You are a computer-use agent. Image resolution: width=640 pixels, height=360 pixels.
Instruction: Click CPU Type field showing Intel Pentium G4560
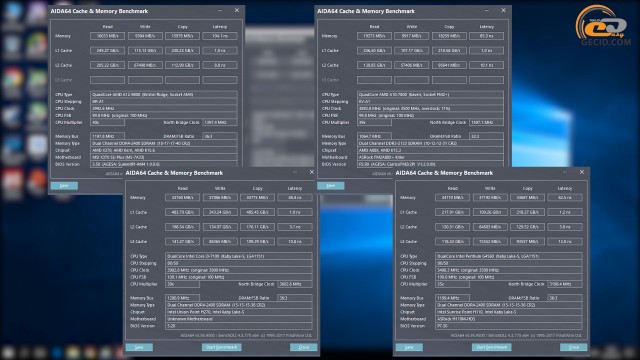[x=509, y=256]
